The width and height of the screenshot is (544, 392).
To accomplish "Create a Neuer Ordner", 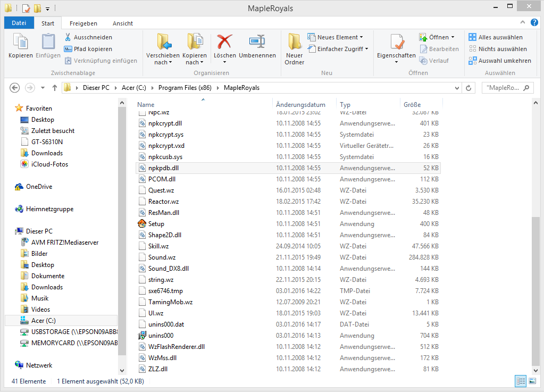I will tap(294, 49).
